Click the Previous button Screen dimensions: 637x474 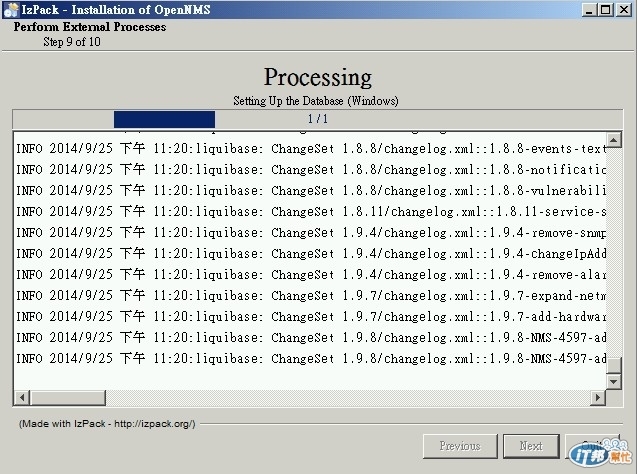[x=460, y=446]
